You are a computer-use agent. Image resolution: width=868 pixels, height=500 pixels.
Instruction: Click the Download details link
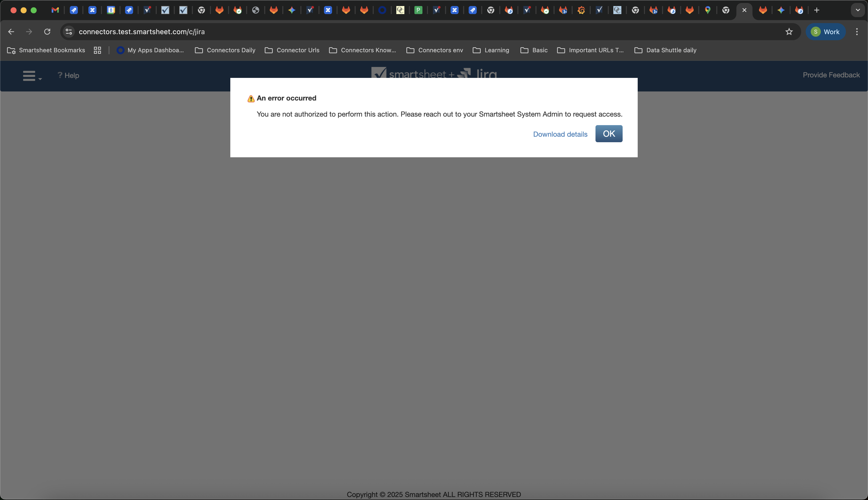click(x=560, y=134)
